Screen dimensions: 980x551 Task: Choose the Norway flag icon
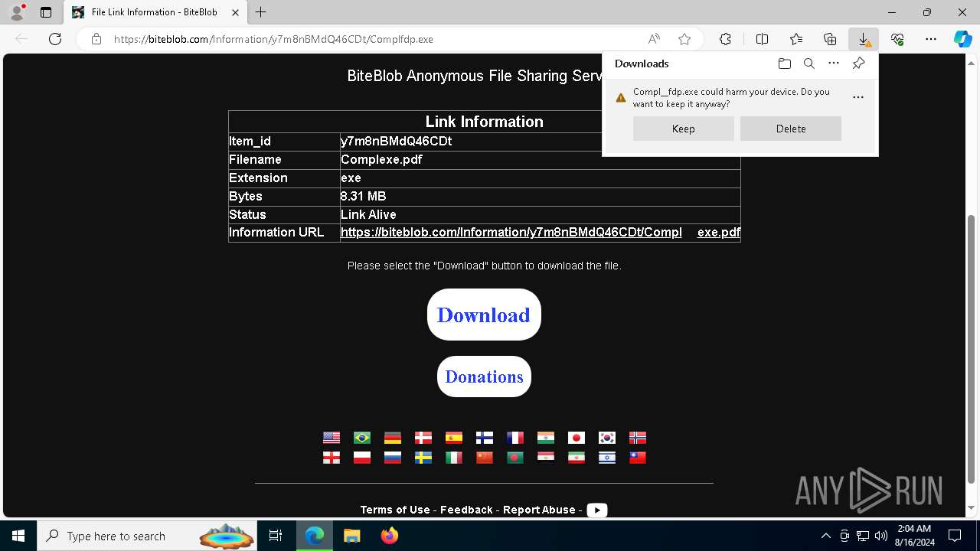click(638, 438)
